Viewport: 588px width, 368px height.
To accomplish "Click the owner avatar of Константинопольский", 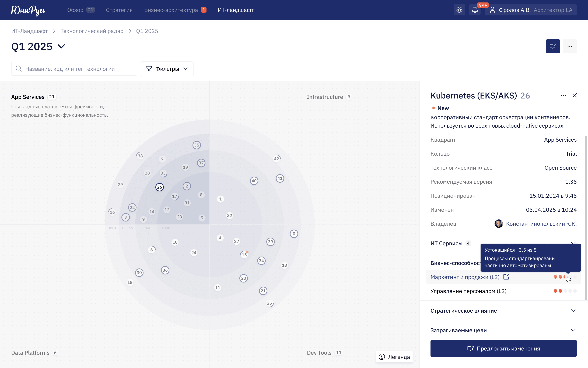I will pos(499,224).
